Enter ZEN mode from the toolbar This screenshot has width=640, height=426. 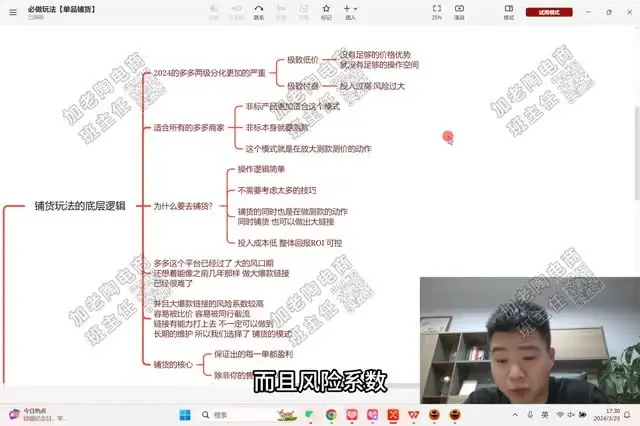(436, 11)
